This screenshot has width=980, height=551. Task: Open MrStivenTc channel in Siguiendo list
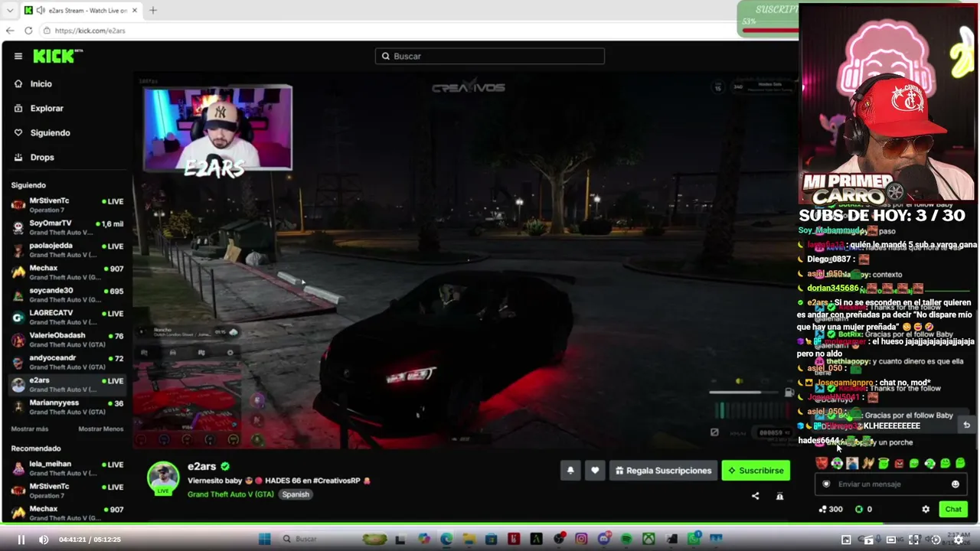point(67,205)
